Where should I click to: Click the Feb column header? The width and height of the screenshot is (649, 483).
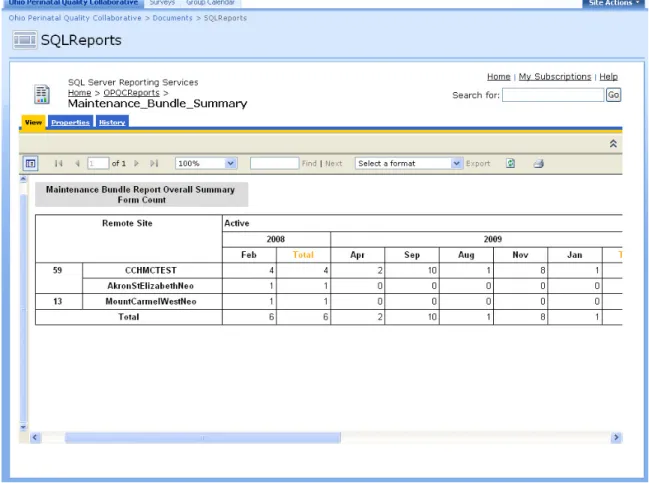(249, 255)
